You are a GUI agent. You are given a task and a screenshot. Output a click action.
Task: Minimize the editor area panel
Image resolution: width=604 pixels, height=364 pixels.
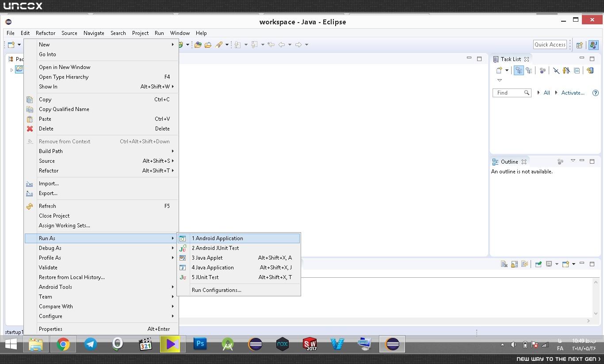[x=469, y=58]
